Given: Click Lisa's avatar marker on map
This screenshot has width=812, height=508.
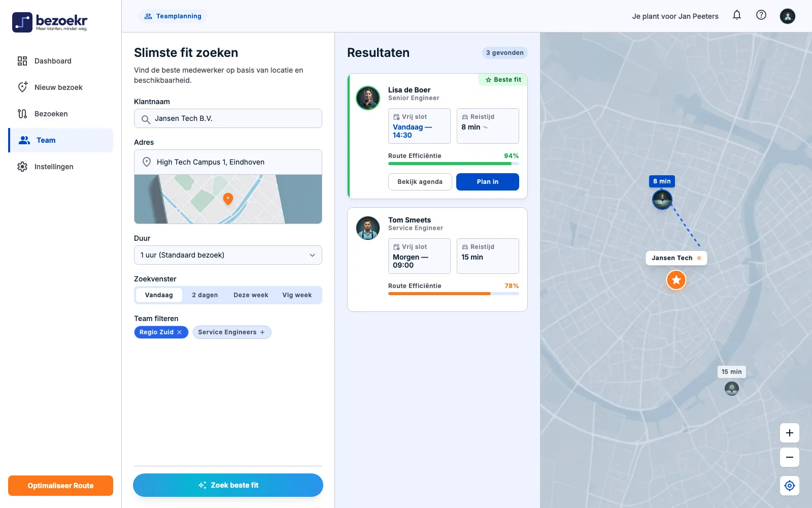Looking at the screenshot, I should point(662,200).
